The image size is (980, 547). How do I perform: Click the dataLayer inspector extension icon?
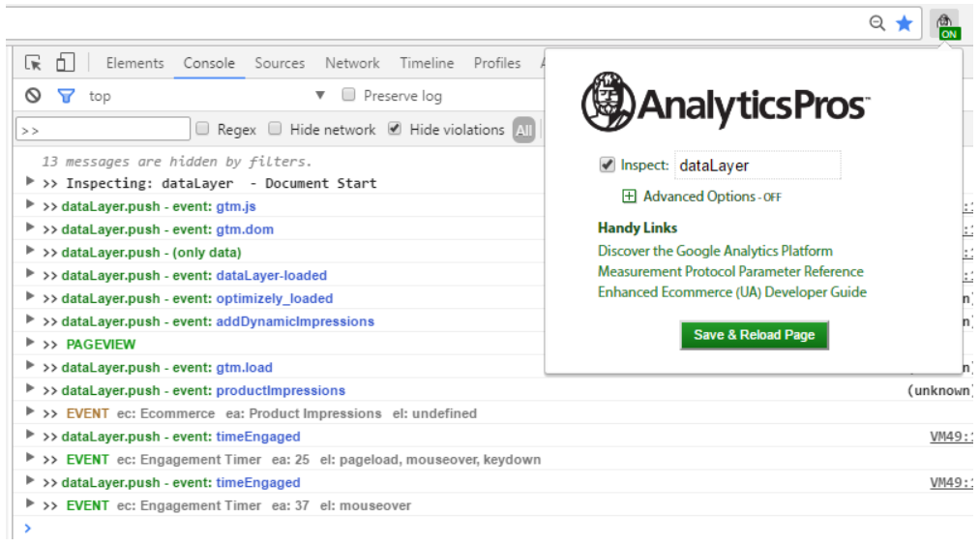pyautogui.click(x=945, y=24)
